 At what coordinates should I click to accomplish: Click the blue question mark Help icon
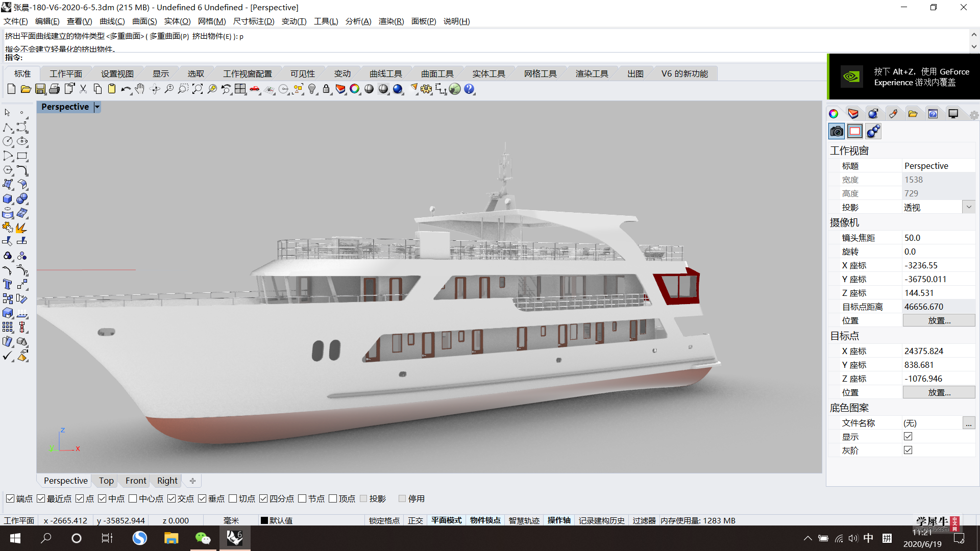point(469,89)
